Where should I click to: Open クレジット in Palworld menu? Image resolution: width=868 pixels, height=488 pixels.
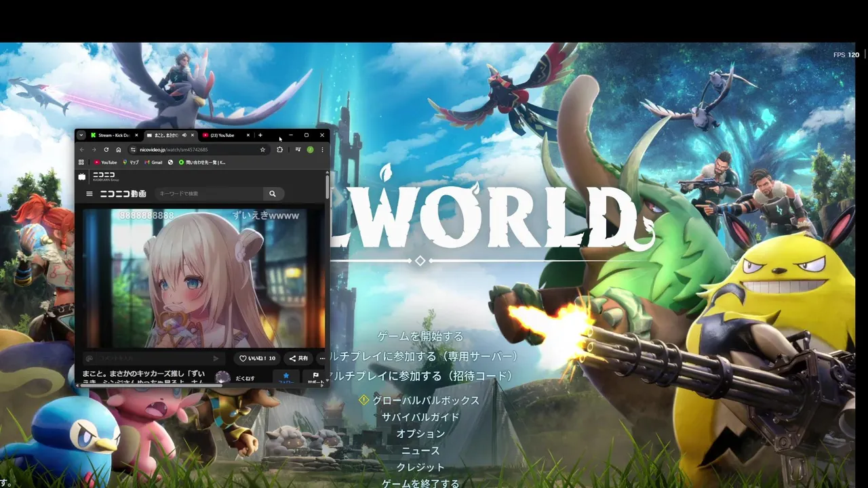point(420,467)
